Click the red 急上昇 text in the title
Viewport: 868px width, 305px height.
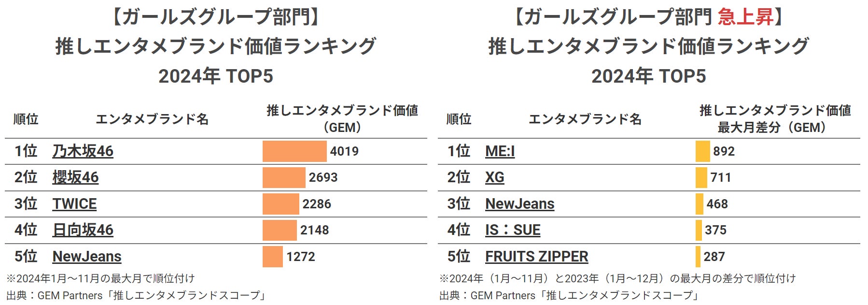click(x=745, y=17)
